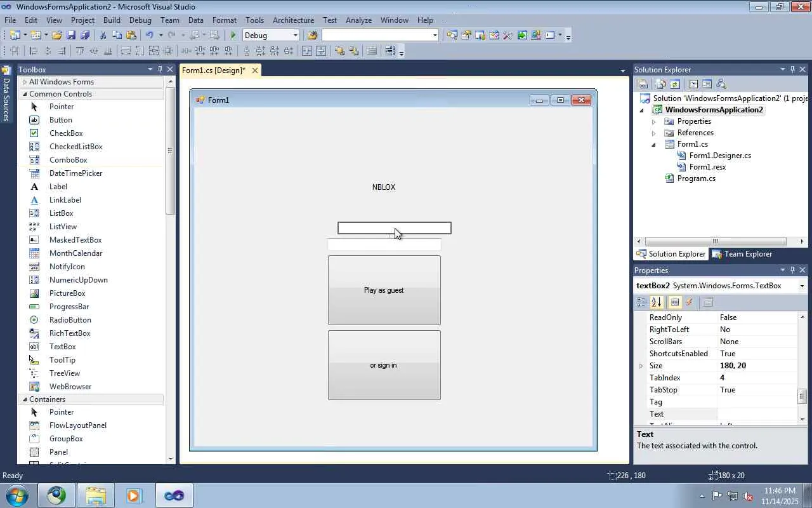The height and width of the screenshot is (508, 812).
Task: Select Button control in the Toolbox
Action: (61, 120)
